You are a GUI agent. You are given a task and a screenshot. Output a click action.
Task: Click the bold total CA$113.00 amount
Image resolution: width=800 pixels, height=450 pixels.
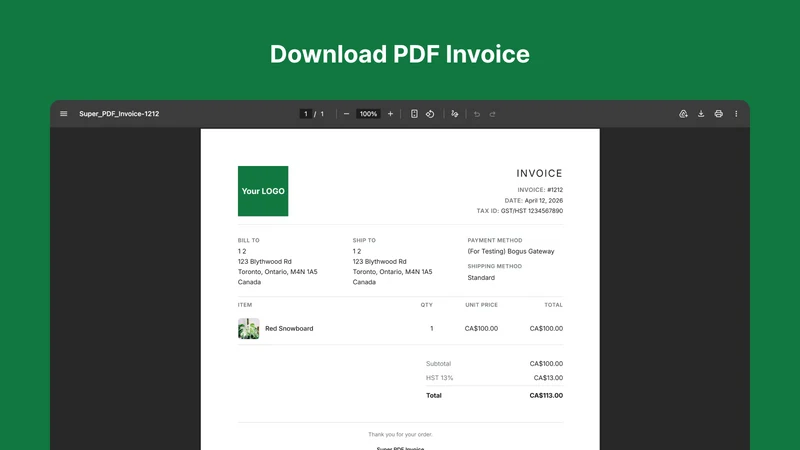(546, 395)
